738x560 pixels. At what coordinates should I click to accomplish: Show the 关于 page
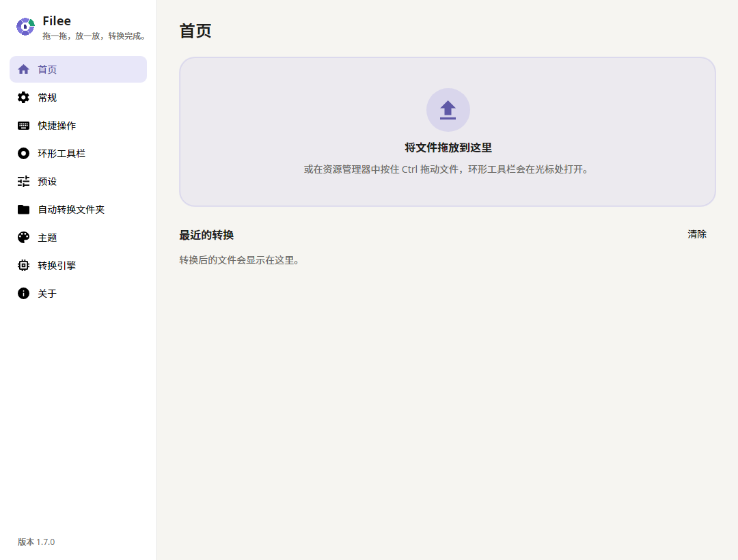78,294
